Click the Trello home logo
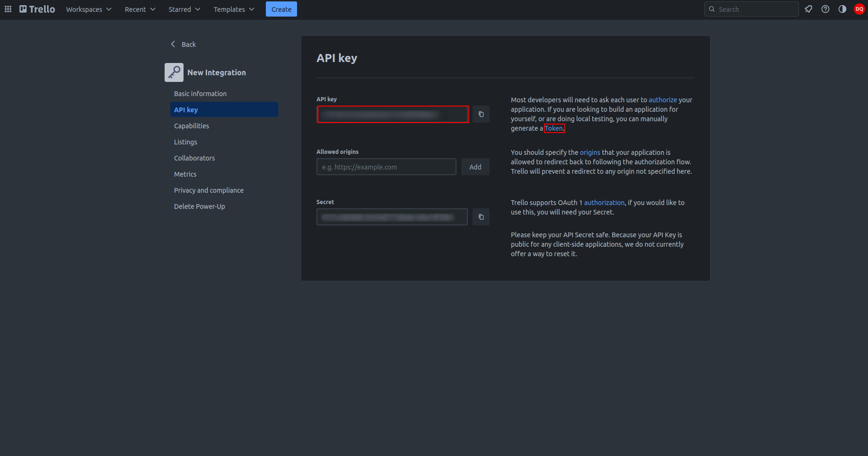Viewport: 868px width, 456px height. (x=37, y=9)
